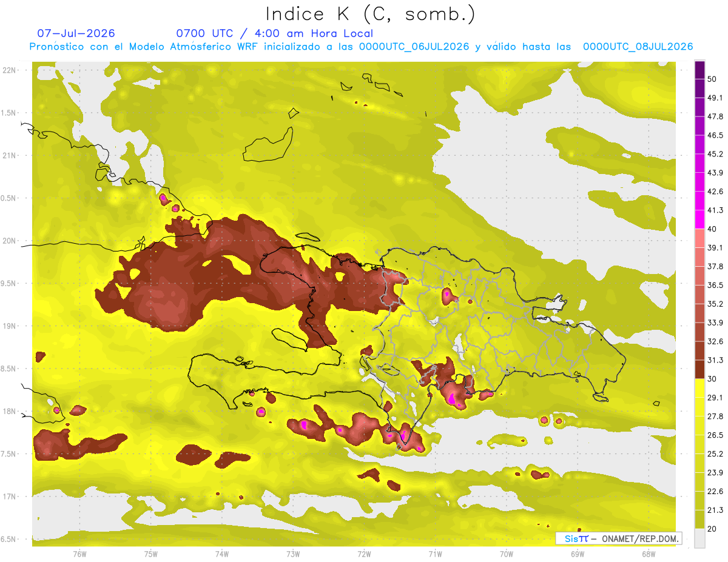Viewport: 728px width, 562px height.
Task: Click colorbar label '20'
Action: (x=713, y=529)
